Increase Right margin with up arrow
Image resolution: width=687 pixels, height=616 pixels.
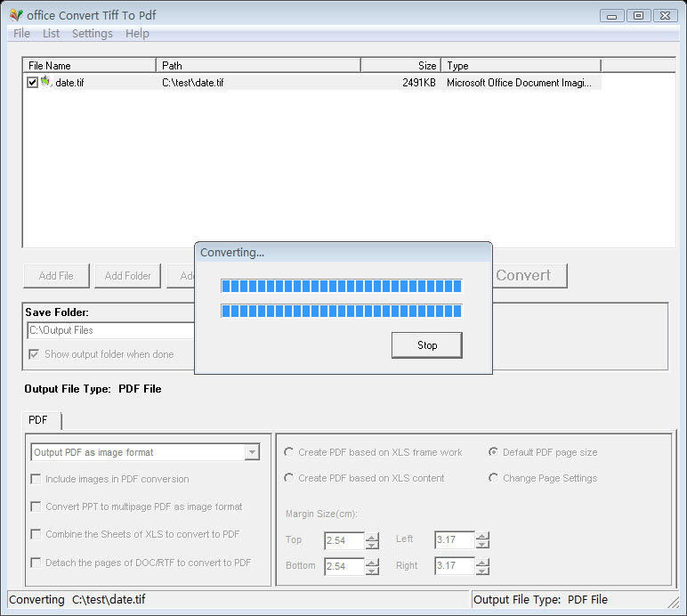[x=482, y=562]
